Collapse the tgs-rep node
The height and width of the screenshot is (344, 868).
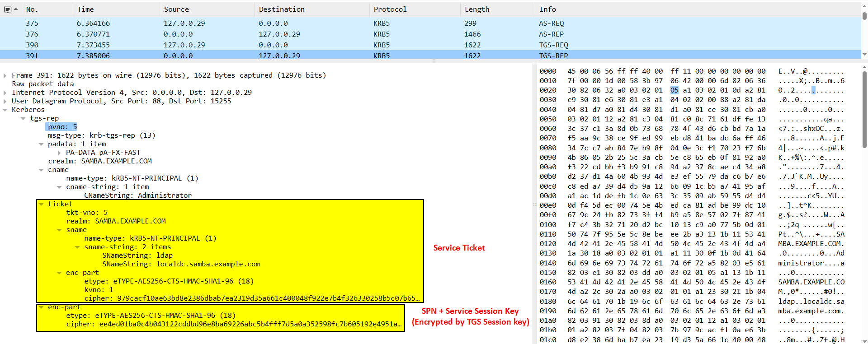click(x=23, y=118)
